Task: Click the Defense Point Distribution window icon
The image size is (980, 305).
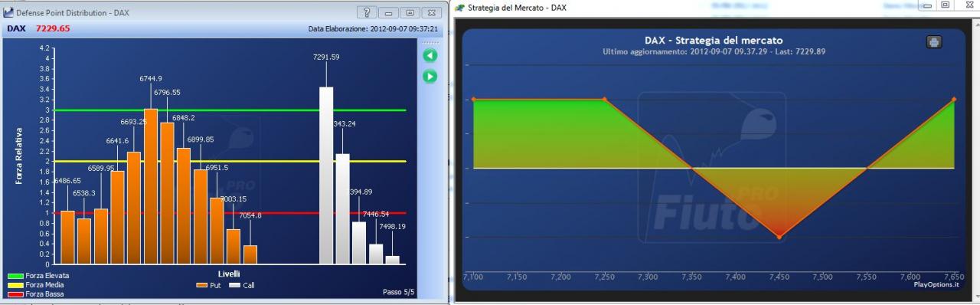Action: pos(8,13)
